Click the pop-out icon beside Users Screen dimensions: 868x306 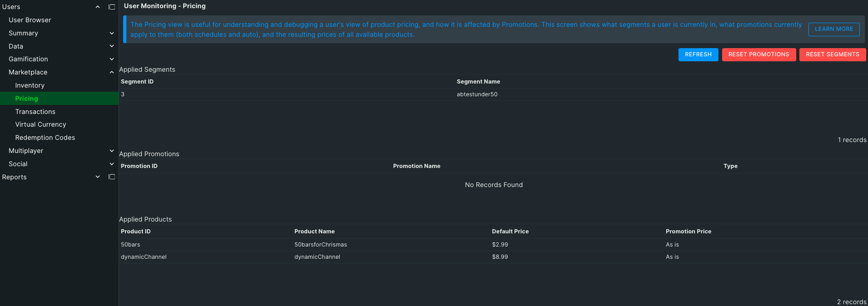112,7
